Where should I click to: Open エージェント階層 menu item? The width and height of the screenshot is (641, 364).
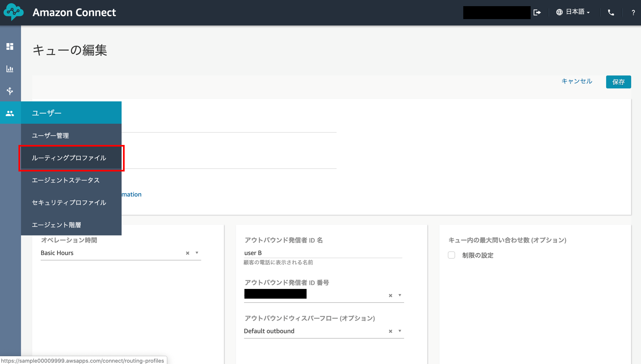[71, 225]
